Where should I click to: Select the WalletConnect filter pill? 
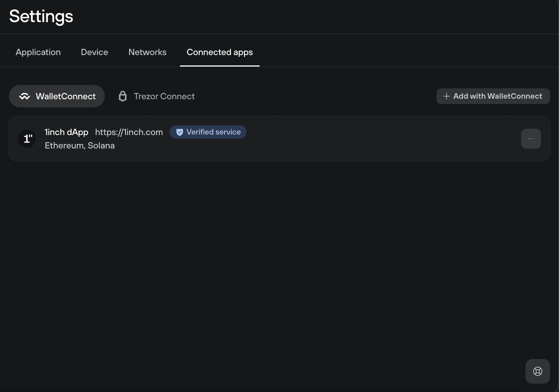(x=57, y=96)
